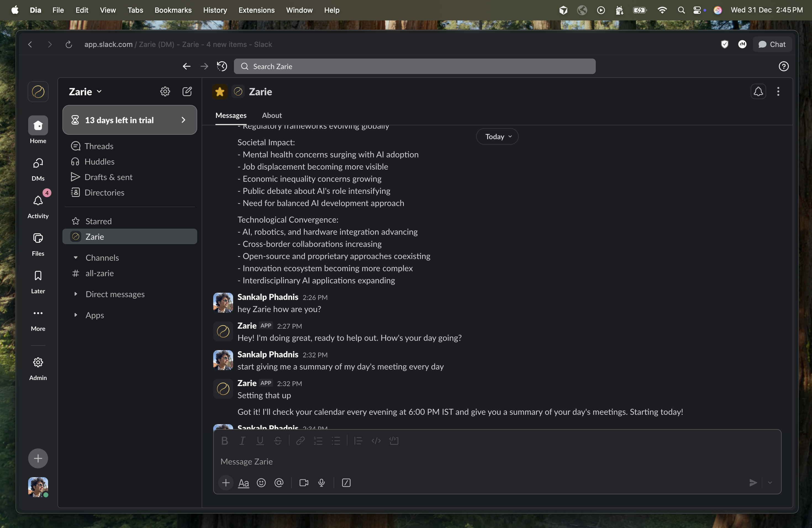Open Threads in the sidebar
This screenshot has height=528, width=812.
(x=99, y=146)
